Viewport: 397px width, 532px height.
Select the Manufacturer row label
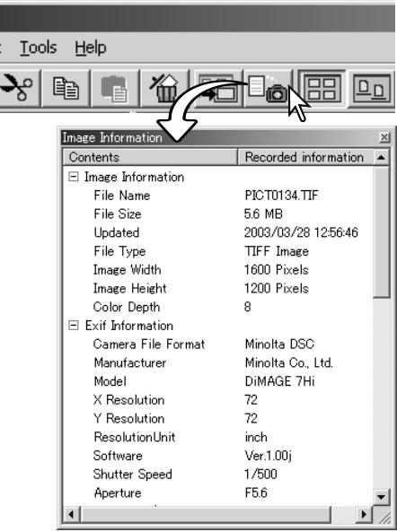click(130, 363)
